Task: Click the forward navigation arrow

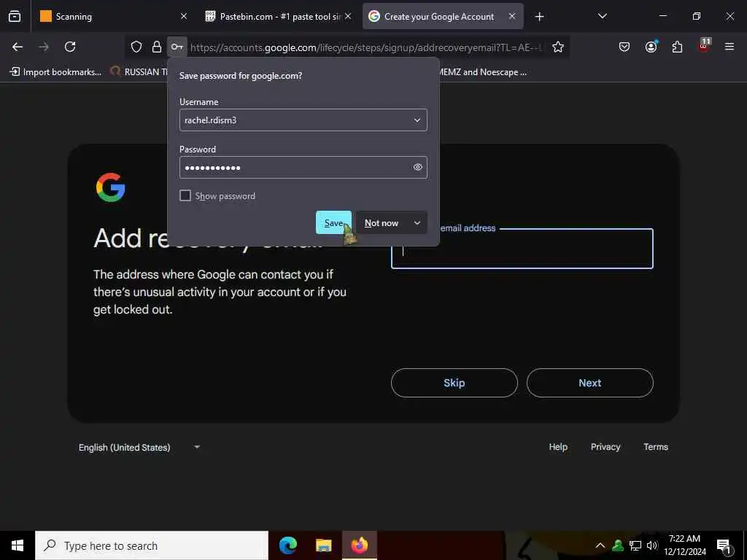Action: pyautogui.click(x=44, y=47)
